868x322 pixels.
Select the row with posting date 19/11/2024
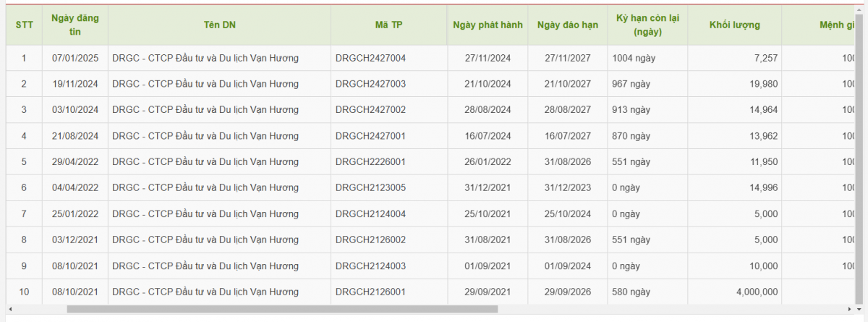click(x=75, y=84)
